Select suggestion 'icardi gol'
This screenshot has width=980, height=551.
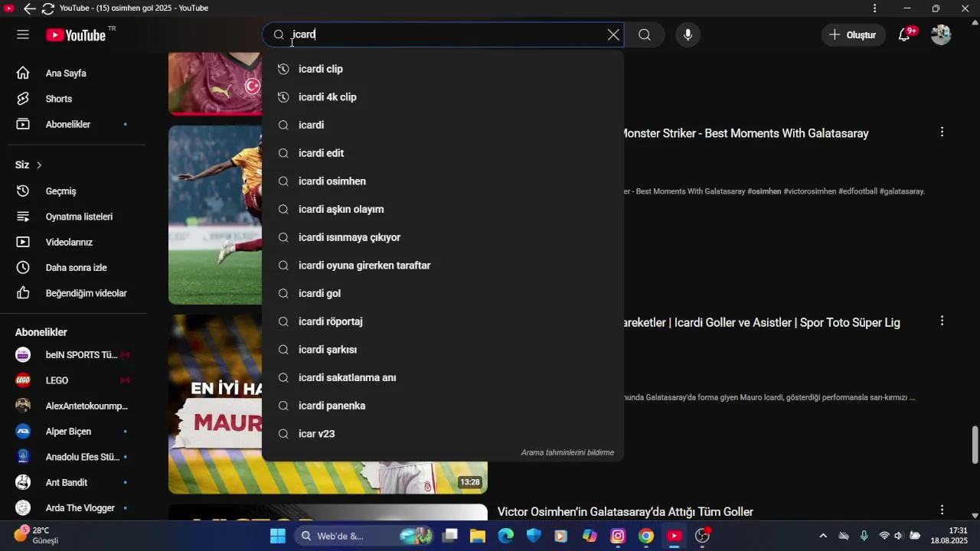pyautogui.click(x=443, y=293)
